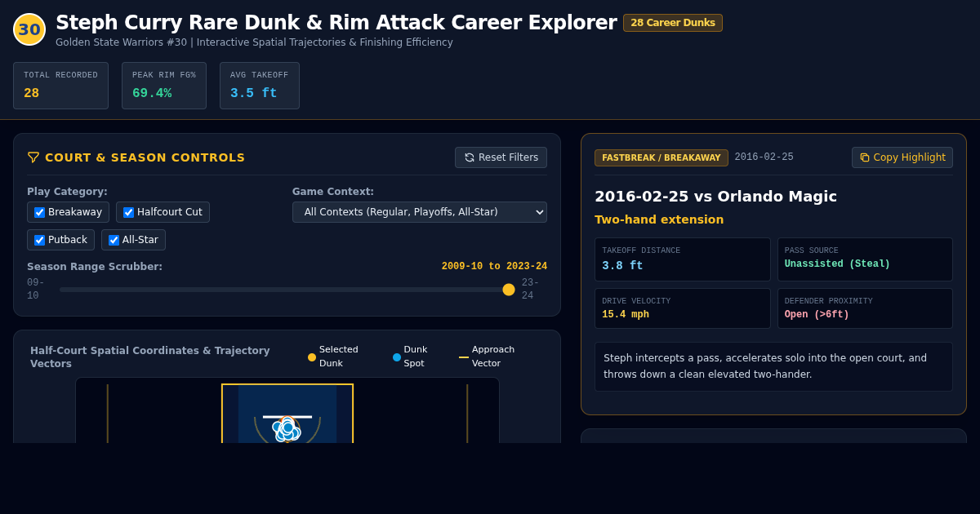Click the number 30 jersey badge logo
Image resolution: width=980 pixels, height=514 pixels.
[29, 29]
